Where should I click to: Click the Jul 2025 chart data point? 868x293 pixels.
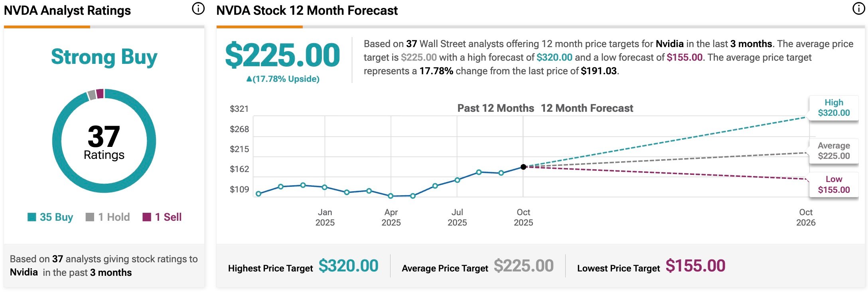[457, 180]
